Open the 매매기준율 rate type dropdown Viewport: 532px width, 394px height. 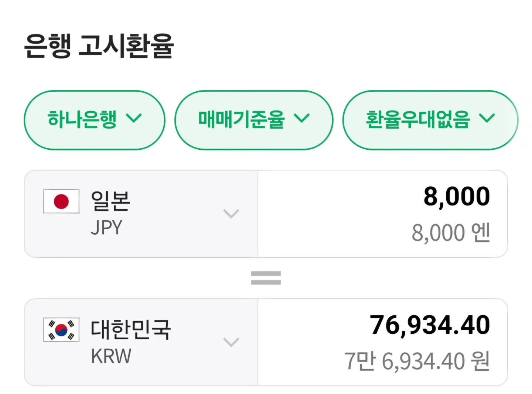pyautogui.click(x=254, y=120)
